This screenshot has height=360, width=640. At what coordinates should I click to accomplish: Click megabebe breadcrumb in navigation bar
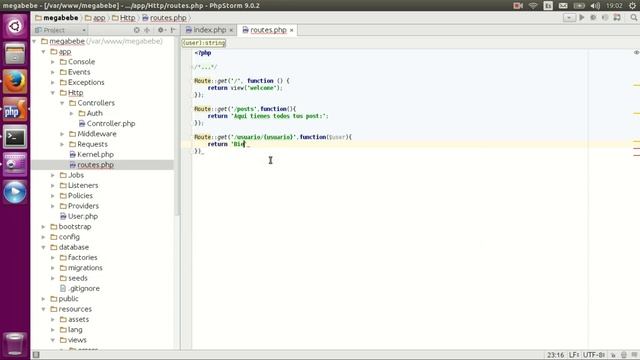pyautogui.click(x=57, y=18)
